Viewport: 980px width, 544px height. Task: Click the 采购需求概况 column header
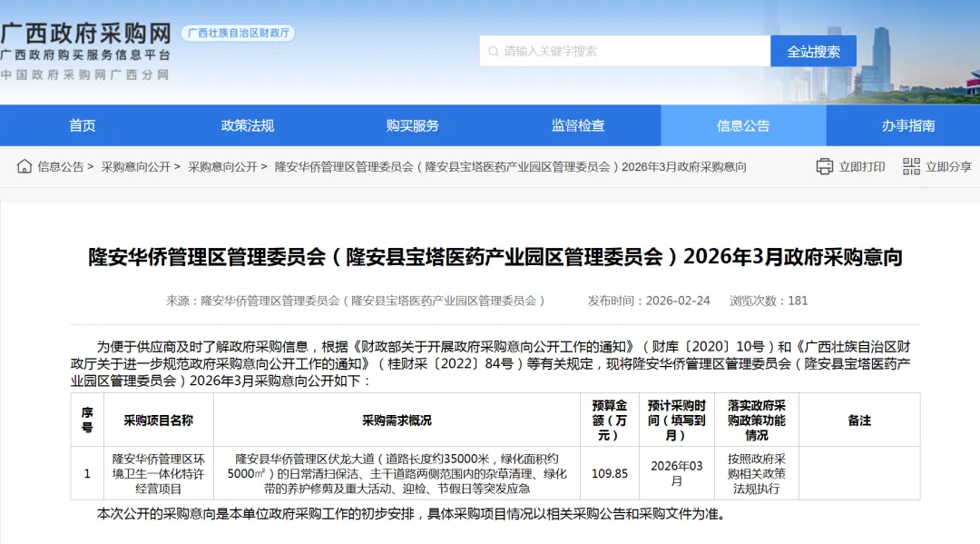coord(397,420)
